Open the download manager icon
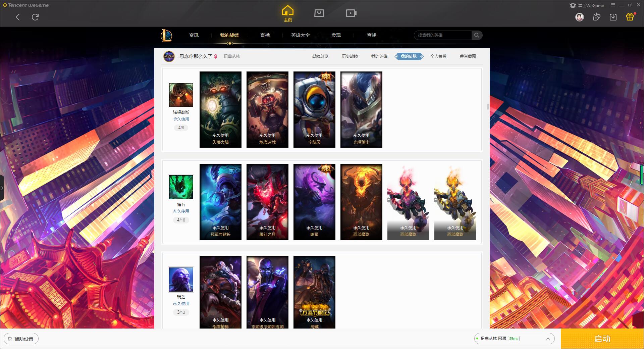The height and width of the screenshot is (349, 644). click(613, 17)
